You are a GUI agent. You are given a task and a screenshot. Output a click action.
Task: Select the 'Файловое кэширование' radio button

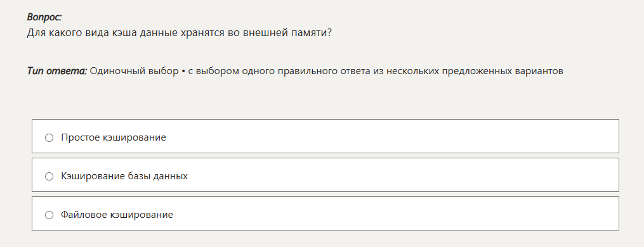(x=49, y=215)
